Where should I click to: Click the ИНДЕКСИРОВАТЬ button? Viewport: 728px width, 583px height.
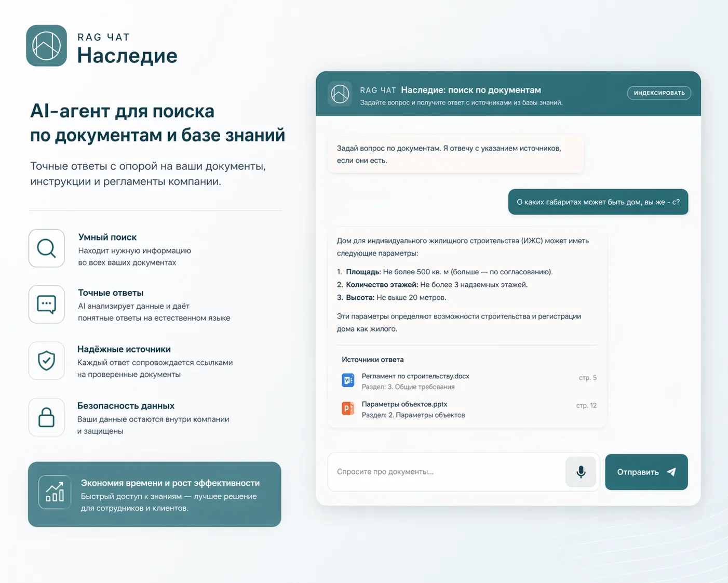(x=659, y=93)
